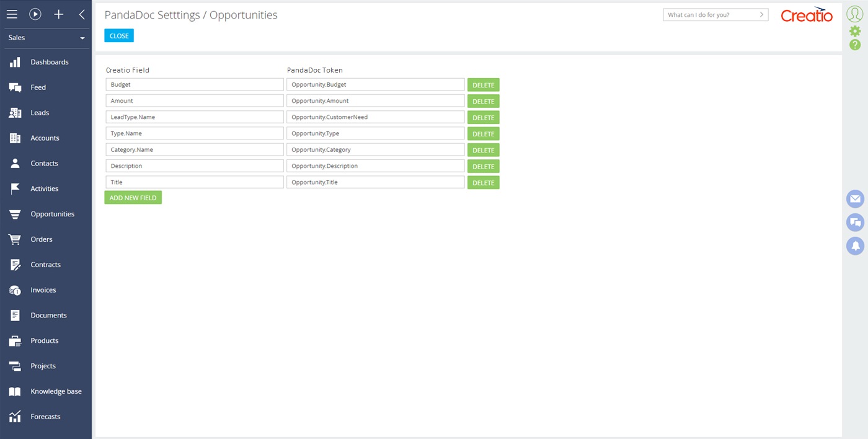868x439 pixels.
Task: Open the Documents section icon
Action: click(x=15, y=316)
